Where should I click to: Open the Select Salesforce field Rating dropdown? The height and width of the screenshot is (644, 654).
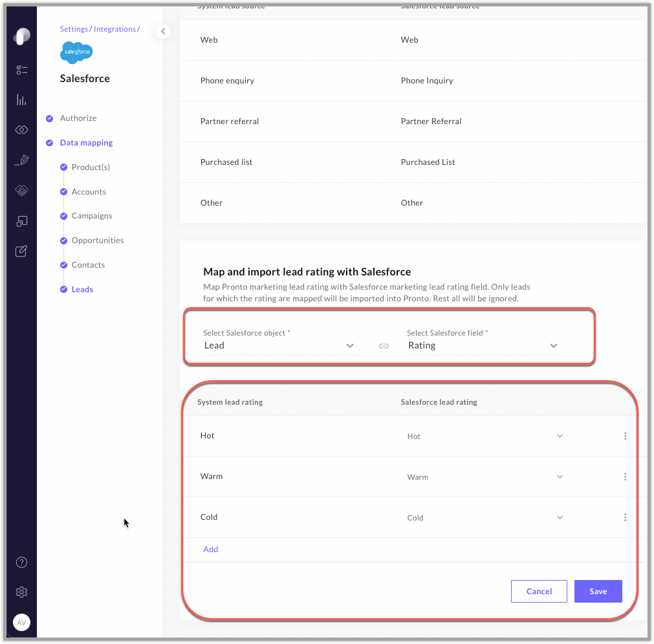click(x=553, y=345)
